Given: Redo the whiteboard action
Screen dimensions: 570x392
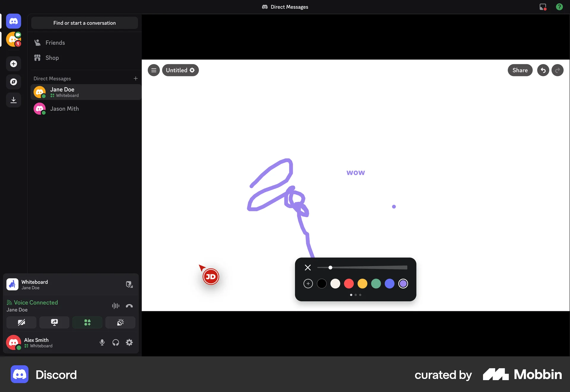Looking at the screenshot, I should pos(557,70).
